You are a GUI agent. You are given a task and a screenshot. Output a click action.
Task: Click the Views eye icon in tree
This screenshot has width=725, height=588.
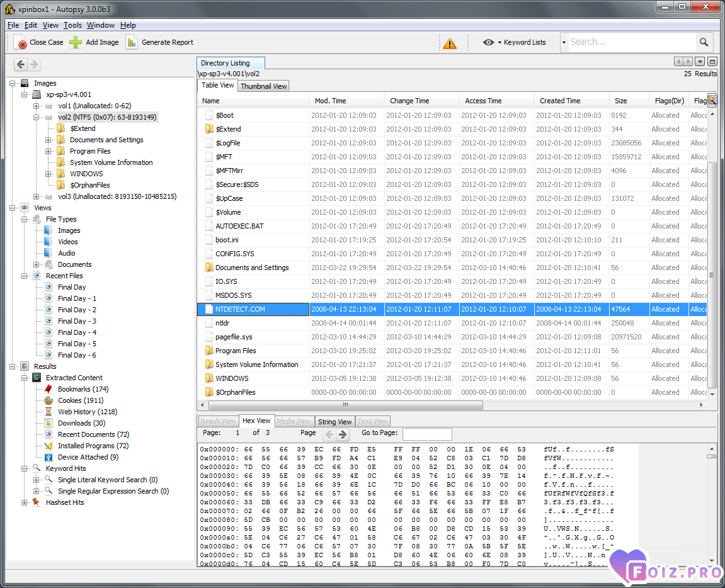coord(25,208)
